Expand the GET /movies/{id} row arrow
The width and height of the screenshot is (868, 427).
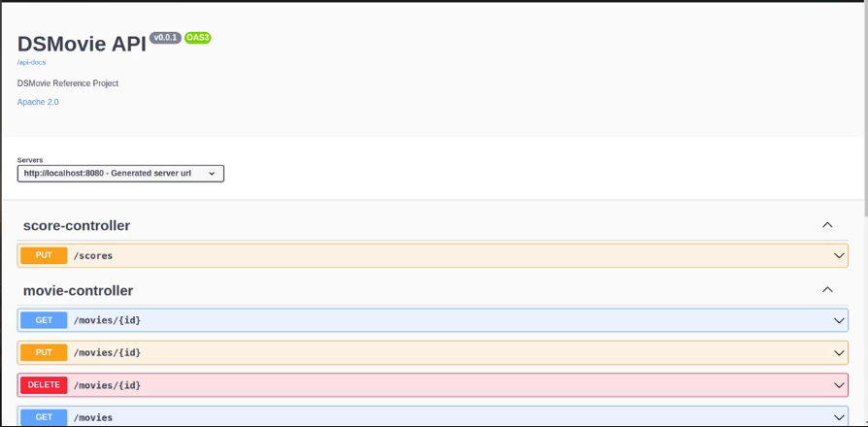coord(839,320)
